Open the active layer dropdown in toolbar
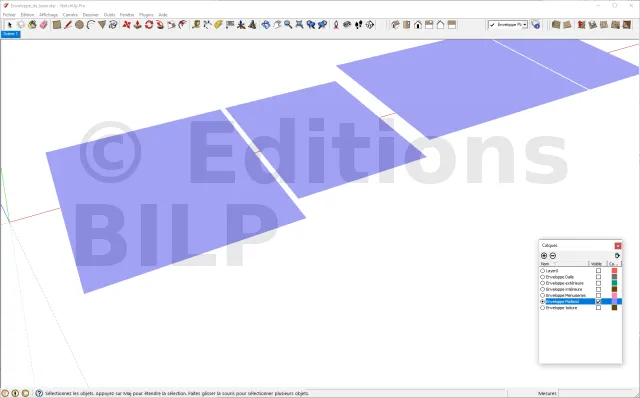 coord(525,25)
